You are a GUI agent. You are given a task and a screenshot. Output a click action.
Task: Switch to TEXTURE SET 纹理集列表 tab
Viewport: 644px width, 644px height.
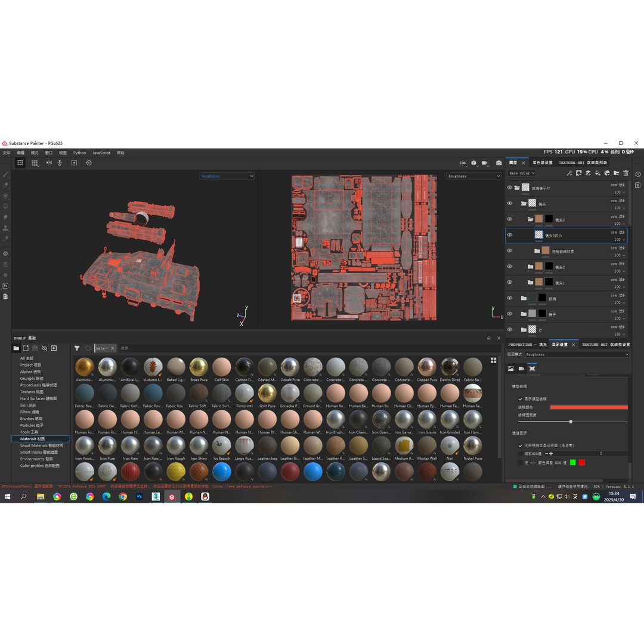[583, 163]
